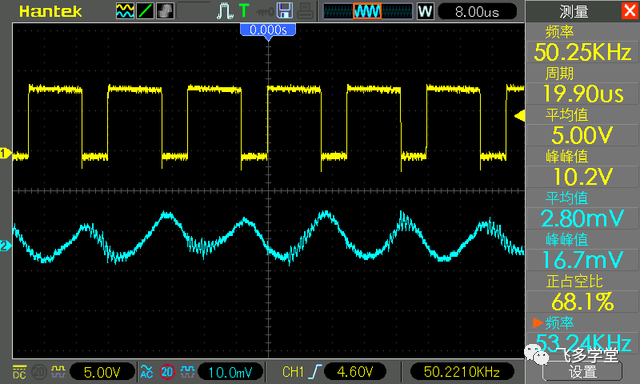Click the CH1 yellow square-wave probe icon

coord(58,371)
